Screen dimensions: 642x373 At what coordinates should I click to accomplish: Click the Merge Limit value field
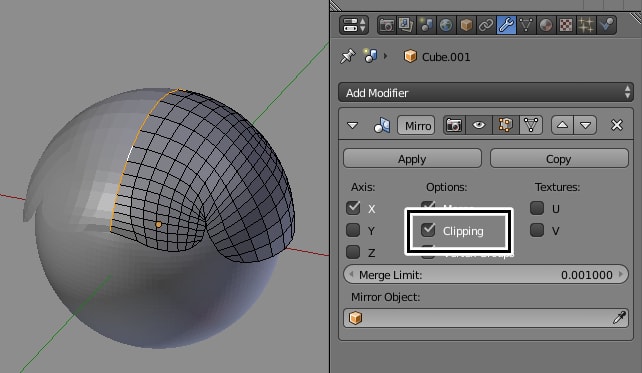pyautogui.click(x=486, y=274)
